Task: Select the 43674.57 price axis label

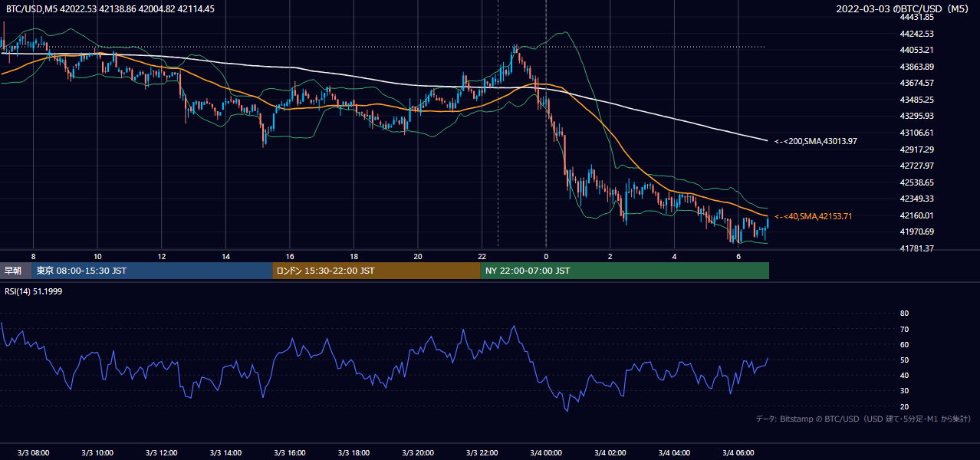Action: pos(917,83)
